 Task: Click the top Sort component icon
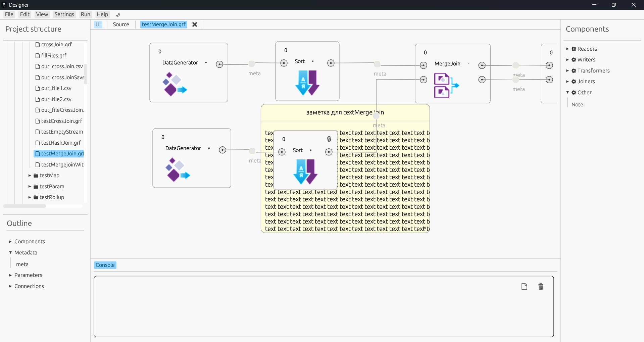click(x=307, y=83)
